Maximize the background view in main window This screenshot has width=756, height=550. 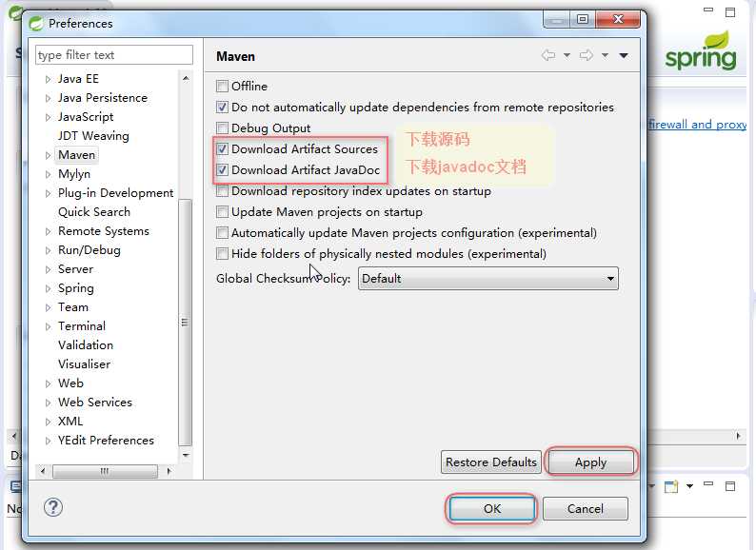730,12
